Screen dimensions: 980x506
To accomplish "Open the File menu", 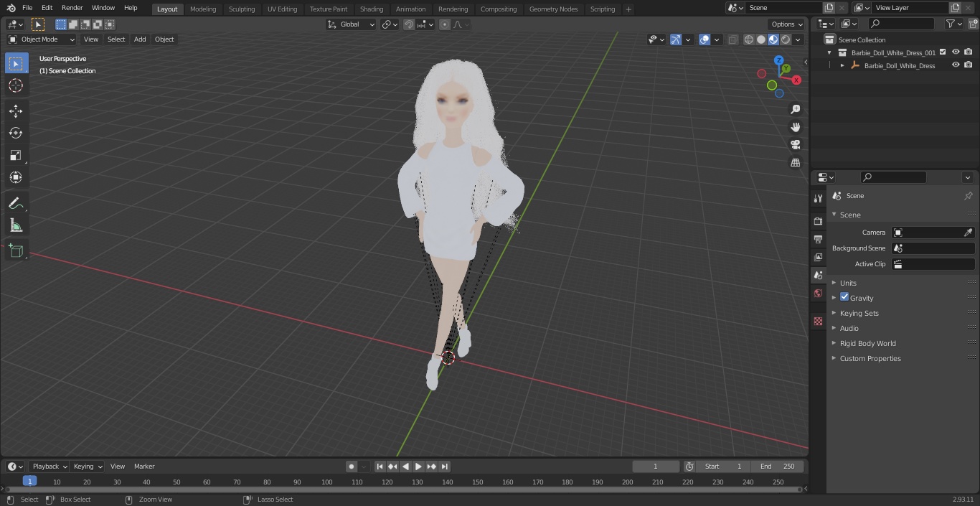I will coord(27,8).
